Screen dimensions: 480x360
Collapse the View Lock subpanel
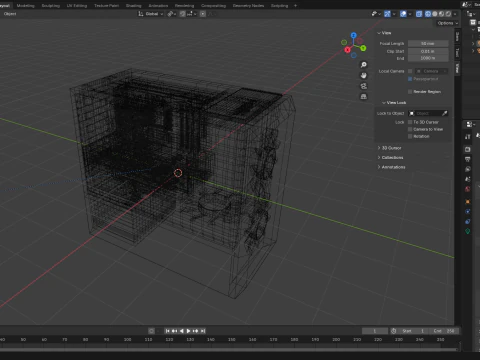click(x=394, y=102)
